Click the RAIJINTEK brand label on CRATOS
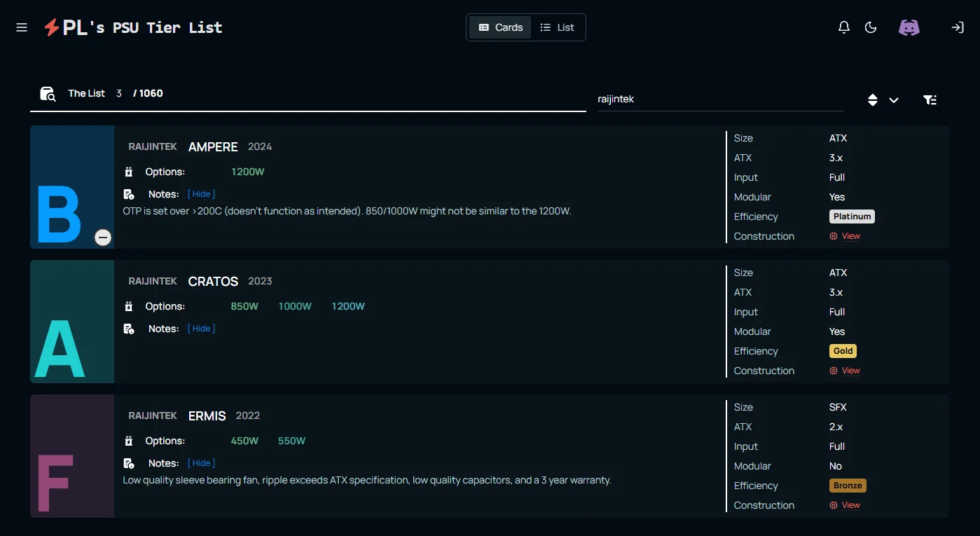980x536 pixels. (x=153, y=281)
